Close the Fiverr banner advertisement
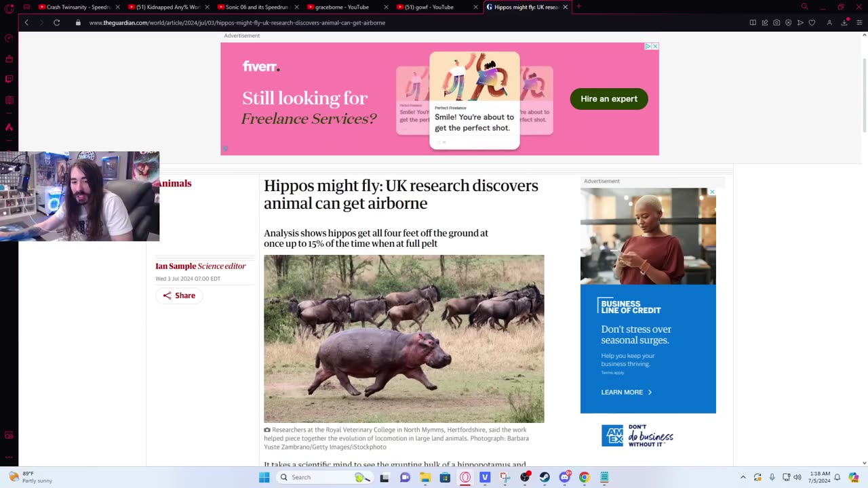Screen dimensions: 868x488 click(x=655, y=46)
